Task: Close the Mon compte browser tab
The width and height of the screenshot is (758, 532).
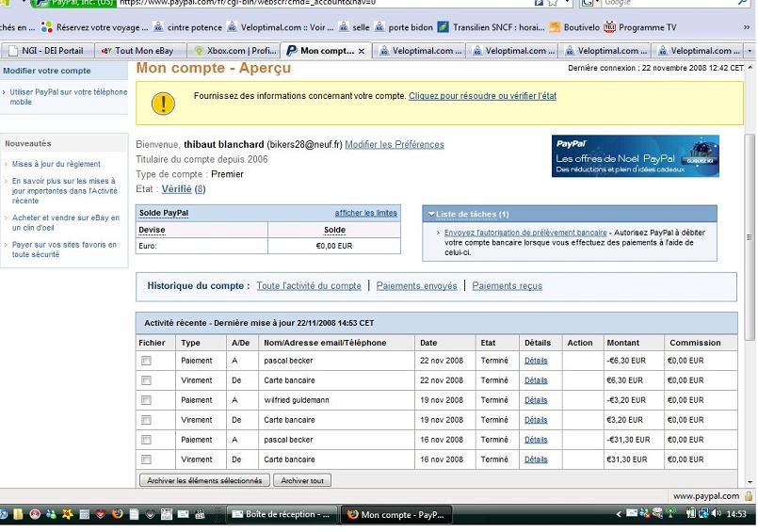Action: [363, 51]
